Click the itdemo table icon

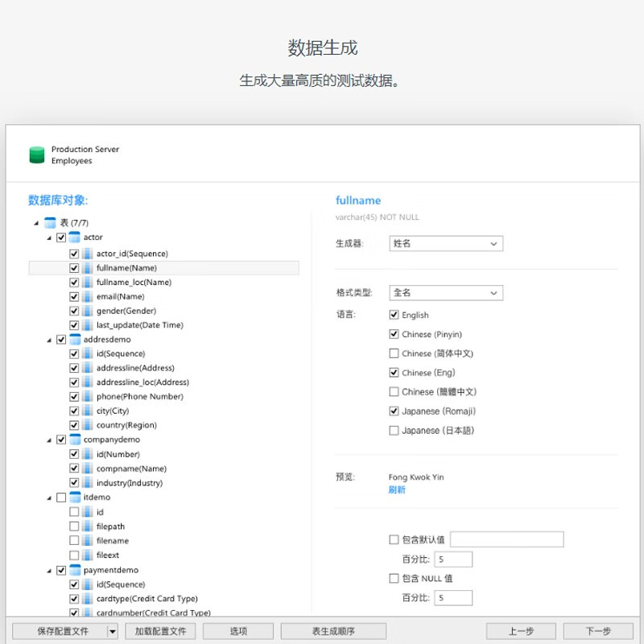click(74, 497)
